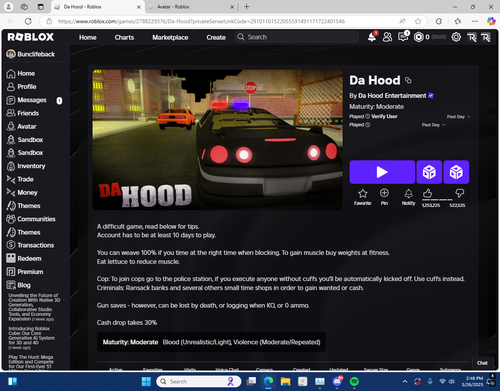The width and height of the screenshot is (500, 391).
Task: Click the Da Hood game thumbnail image
Action: pyautogui.click(x=217, y=140)
